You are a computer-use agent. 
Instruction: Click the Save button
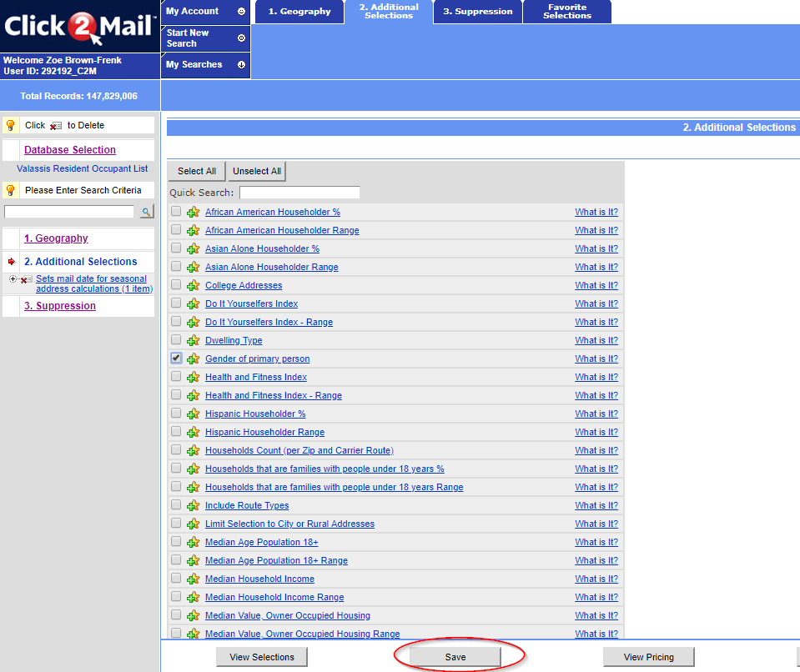pyautogui.click(x=455, y=657)
